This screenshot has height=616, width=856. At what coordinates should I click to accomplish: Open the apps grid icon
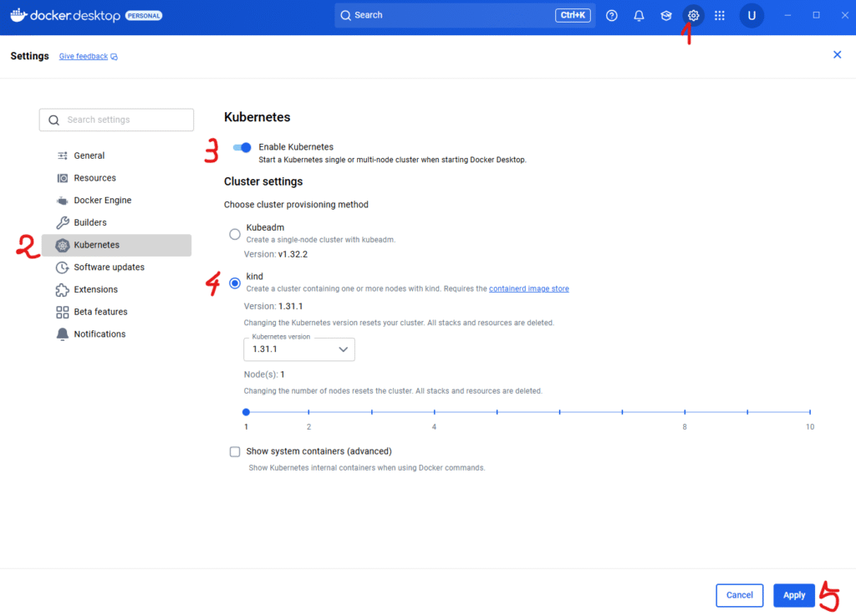tap(720, 15)
